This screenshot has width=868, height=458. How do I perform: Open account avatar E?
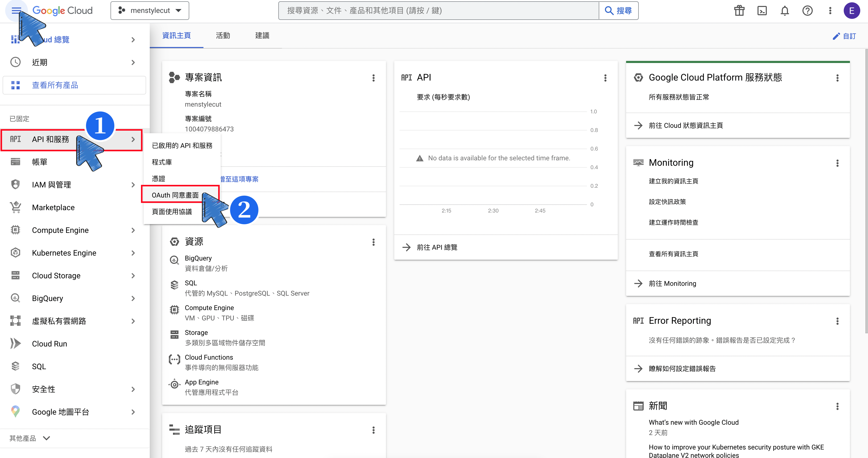coord(851,11)
